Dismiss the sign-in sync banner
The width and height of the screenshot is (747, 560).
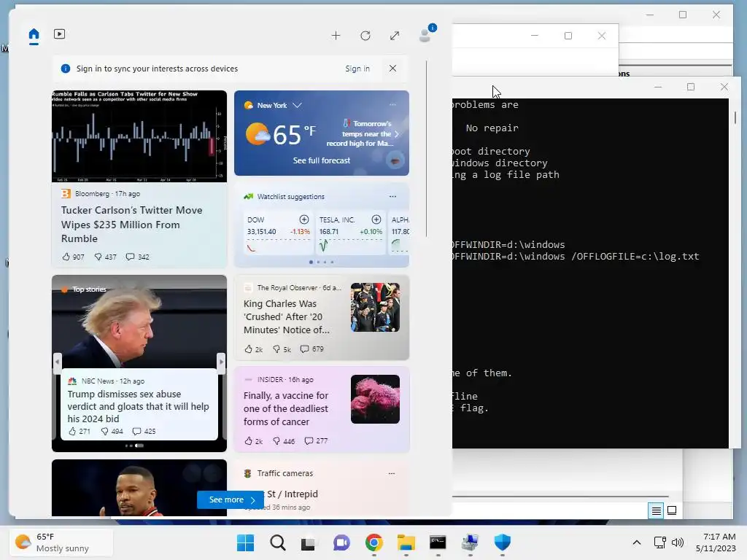(x=392, y=68)
